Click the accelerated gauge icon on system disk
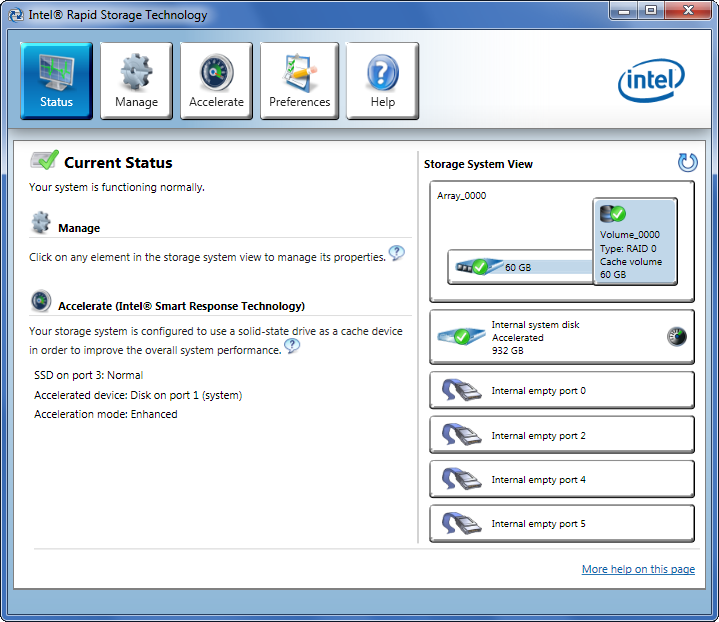The image size is (719, 622). tap(677, 337)
